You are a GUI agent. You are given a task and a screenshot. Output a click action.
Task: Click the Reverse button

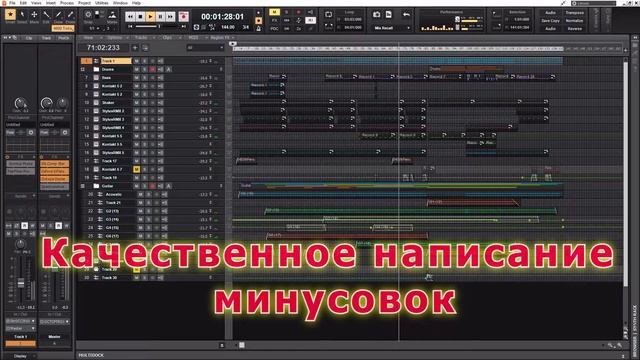(x=574, y=29)
